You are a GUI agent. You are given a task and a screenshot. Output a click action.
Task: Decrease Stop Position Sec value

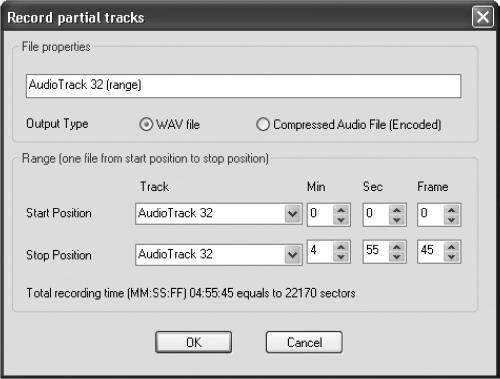pyautogui.click(x=397, y=257)
